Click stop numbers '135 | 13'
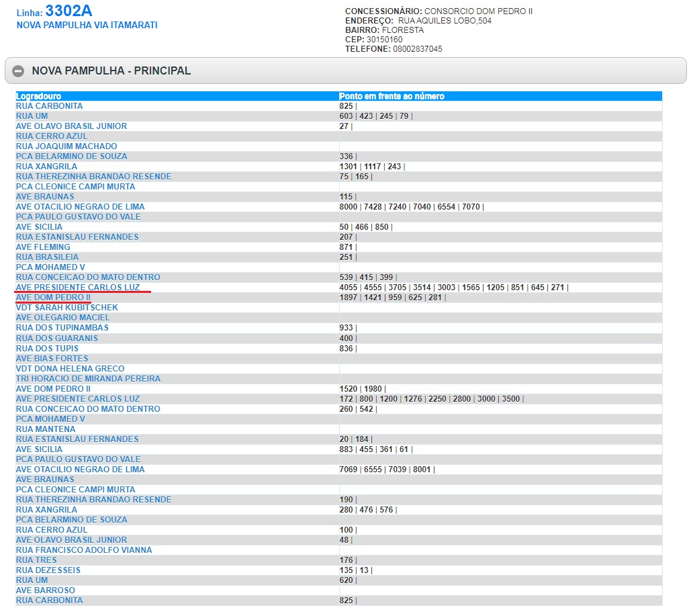This screenshot has height=616, width=691. [x=356, y=570]
